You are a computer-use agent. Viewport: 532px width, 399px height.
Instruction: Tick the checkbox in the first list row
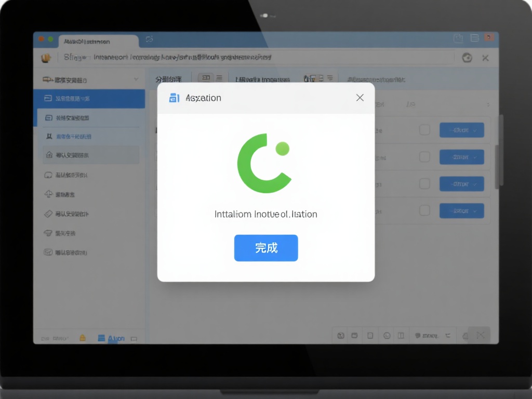(x=424, y=130)
